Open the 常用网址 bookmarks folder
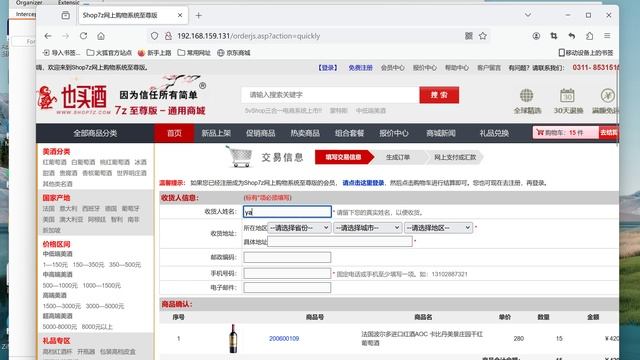Screen dimensions: 640x360 click(x=194, y=53)
